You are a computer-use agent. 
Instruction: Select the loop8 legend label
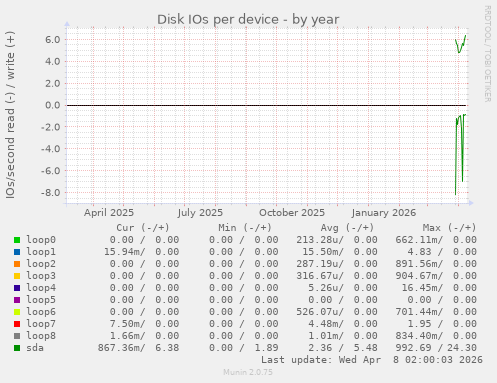click(41, 336)
